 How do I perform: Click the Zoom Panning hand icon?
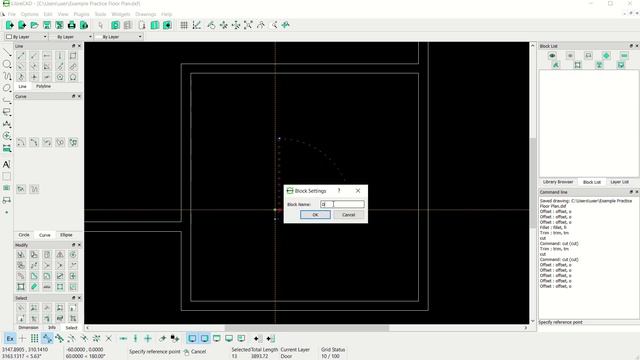286,25
